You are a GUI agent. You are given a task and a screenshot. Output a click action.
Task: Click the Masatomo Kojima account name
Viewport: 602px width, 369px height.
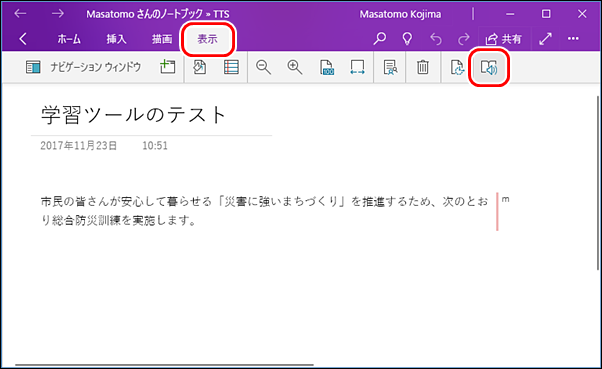(x=400, y=14)
